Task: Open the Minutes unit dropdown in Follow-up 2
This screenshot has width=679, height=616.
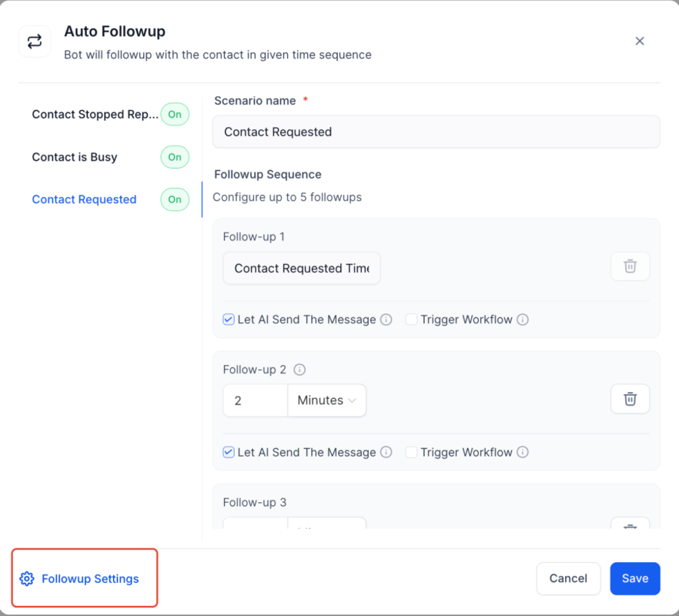Action: [x=326, y=400]
